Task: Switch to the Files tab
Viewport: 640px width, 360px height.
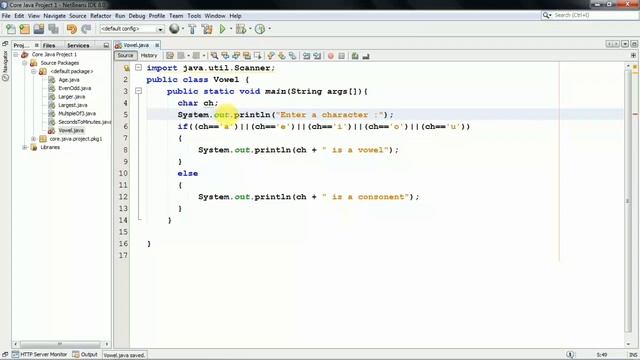Action: 49,45
